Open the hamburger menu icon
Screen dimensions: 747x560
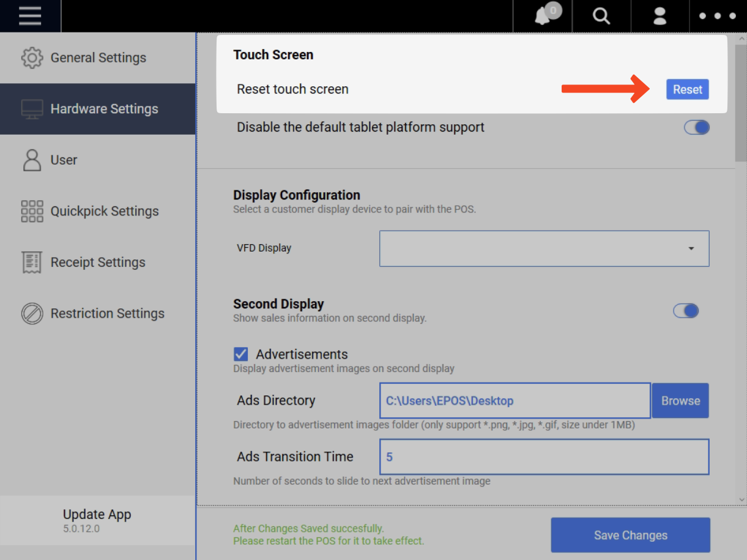[x=30, y=16]
